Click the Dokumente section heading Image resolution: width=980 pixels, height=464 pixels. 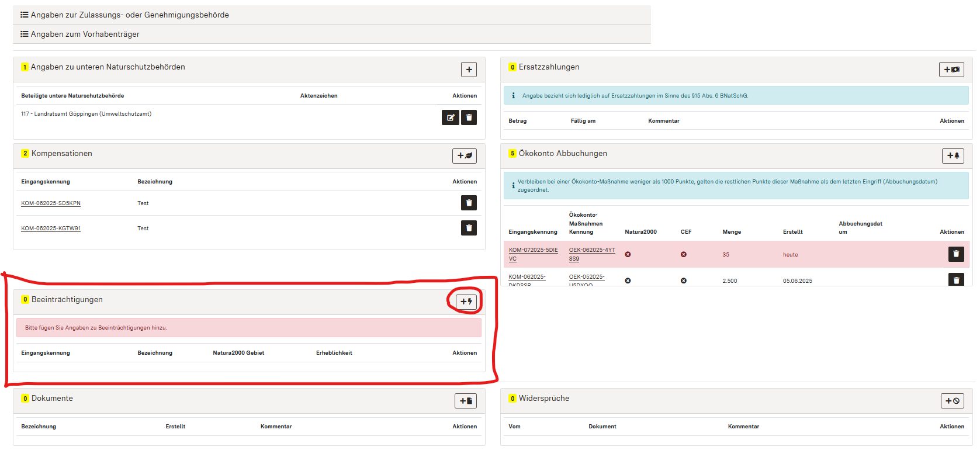(x=52, y=399)
